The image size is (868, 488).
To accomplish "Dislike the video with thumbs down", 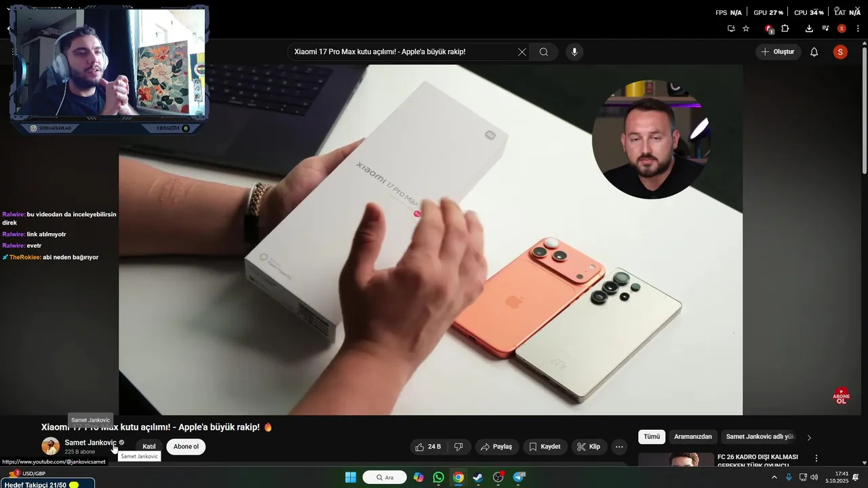I will click(x=458, y=447).
